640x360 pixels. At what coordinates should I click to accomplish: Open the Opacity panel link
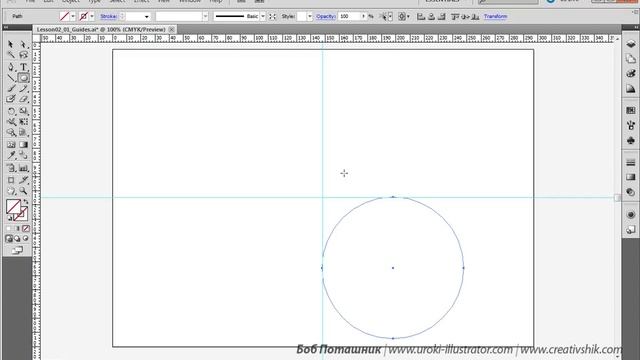point(325,16)
